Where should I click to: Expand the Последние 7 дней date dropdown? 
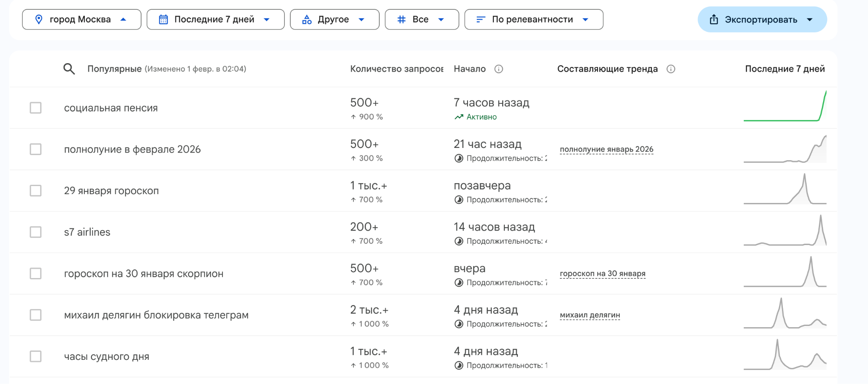pos(266,19)
